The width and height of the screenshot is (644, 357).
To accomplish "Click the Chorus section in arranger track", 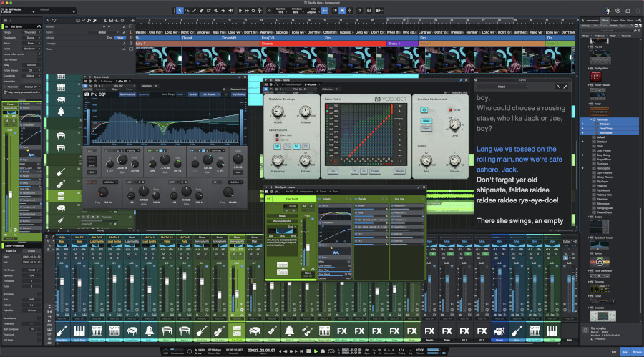I will (x=323, y=44).
